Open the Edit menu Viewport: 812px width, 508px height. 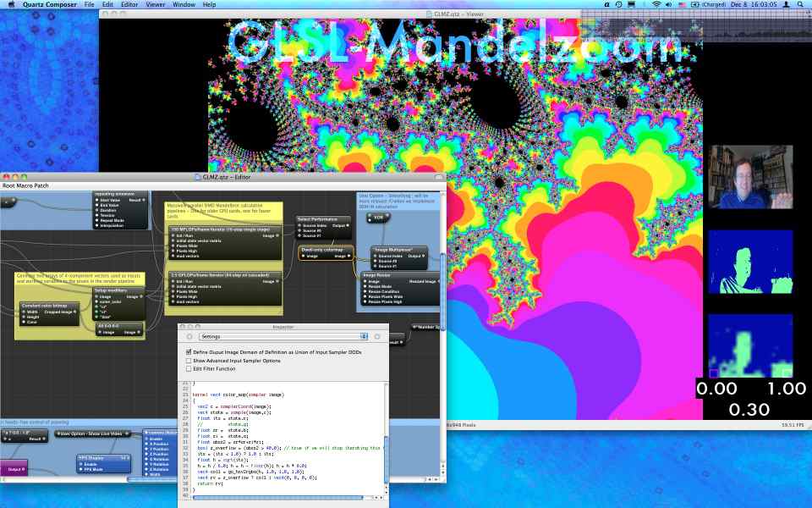click(x=107, y=5)
